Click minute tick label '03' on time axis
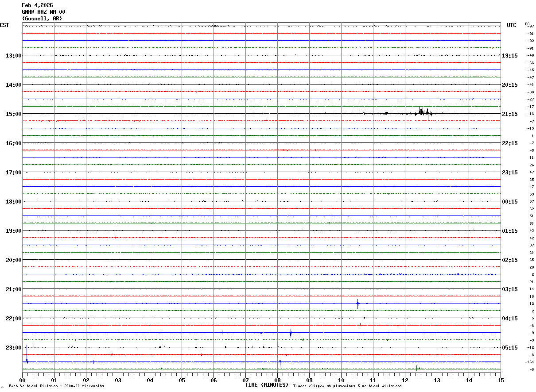The height and width of the screenshot is (392, 536). (x=118, y=380)
